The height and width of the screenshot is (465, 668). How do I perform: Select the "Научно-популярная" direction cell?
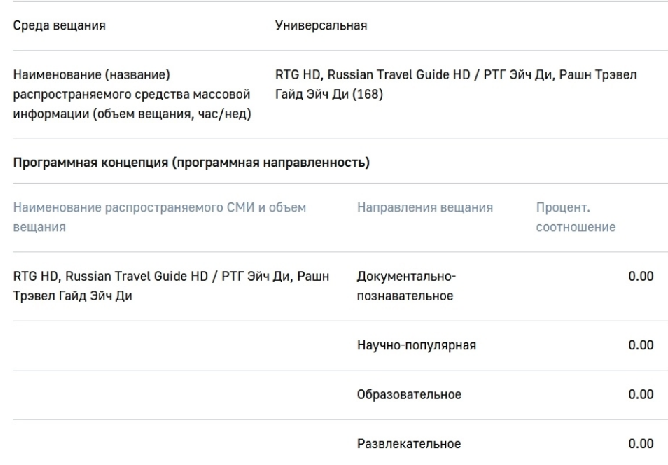[x=416, y=345]
